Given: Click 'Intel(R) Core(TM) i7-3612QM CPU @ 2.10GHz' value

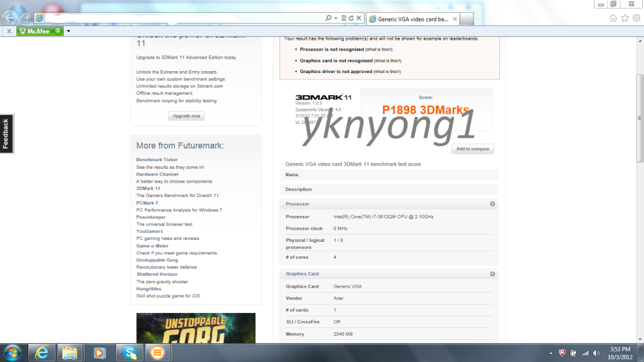Looking at the screenshot, I should pos(383,217).
